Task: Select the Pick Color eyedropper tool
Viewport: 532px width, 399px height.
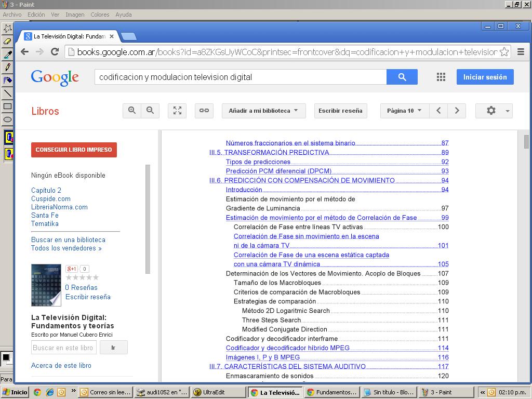Action: [7, 54]
